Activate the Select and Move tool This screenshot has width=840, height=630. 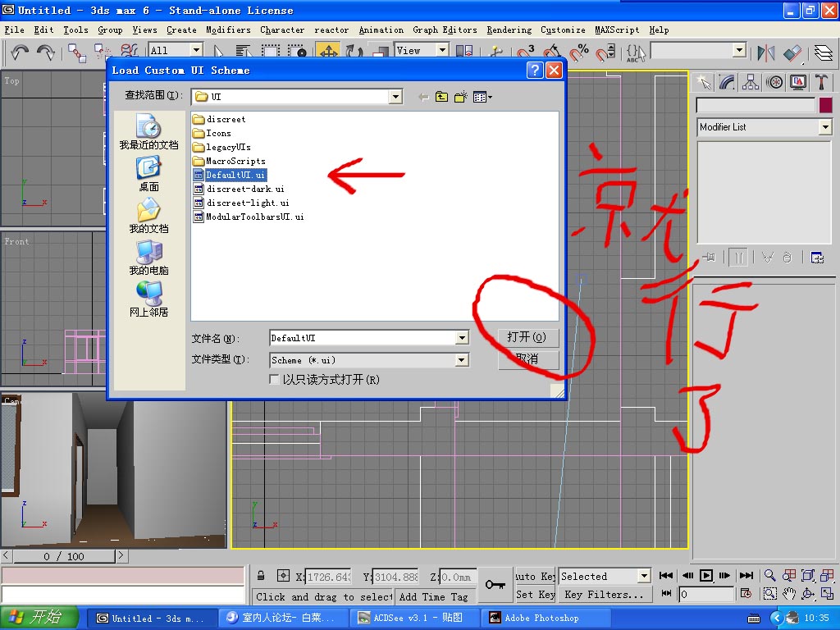[328, 52]
